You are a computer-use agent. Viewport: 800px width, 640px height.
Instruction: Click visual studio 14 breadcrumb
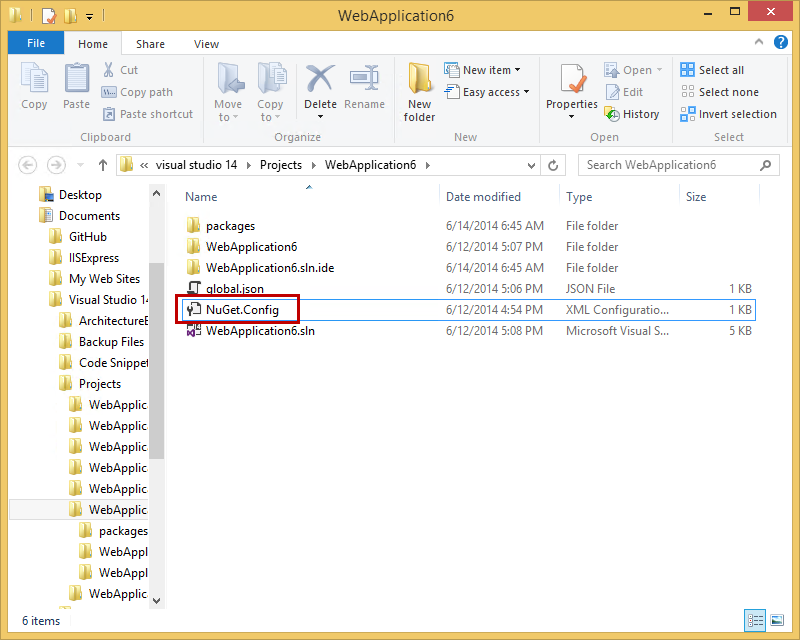point(196,165)
